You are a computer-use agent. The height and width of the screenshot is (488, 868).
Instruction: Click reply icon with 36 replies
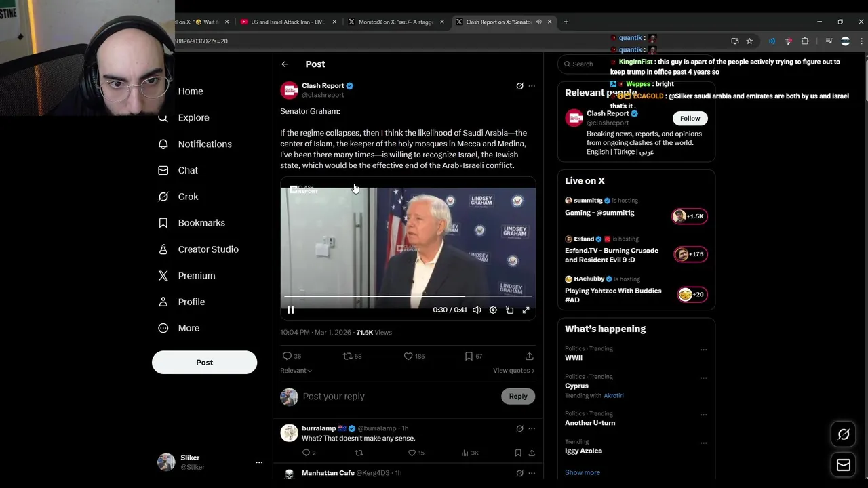(x=292, y=356)
